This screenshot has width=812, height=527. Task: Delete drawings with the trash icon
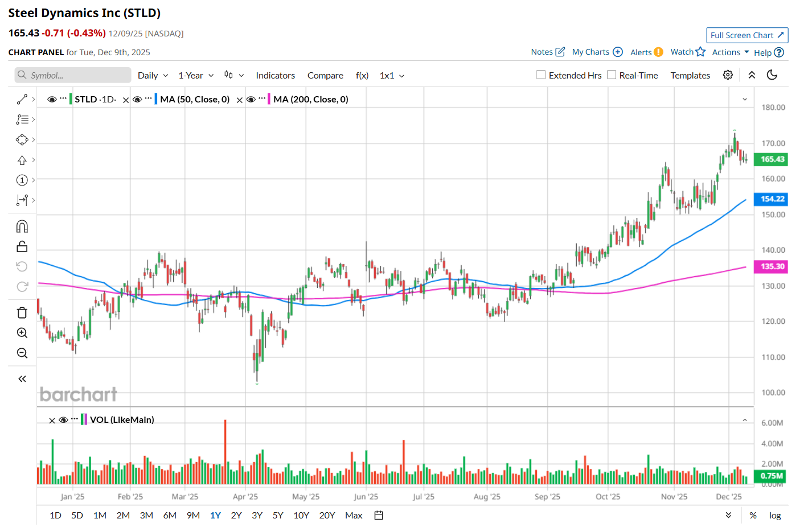click(22, 312)
